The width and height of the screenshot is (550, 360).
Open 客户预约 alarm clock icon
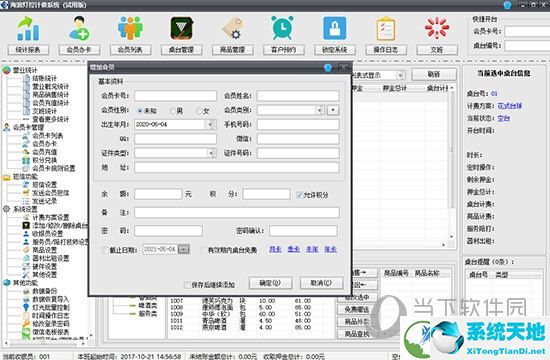point(283,28)
